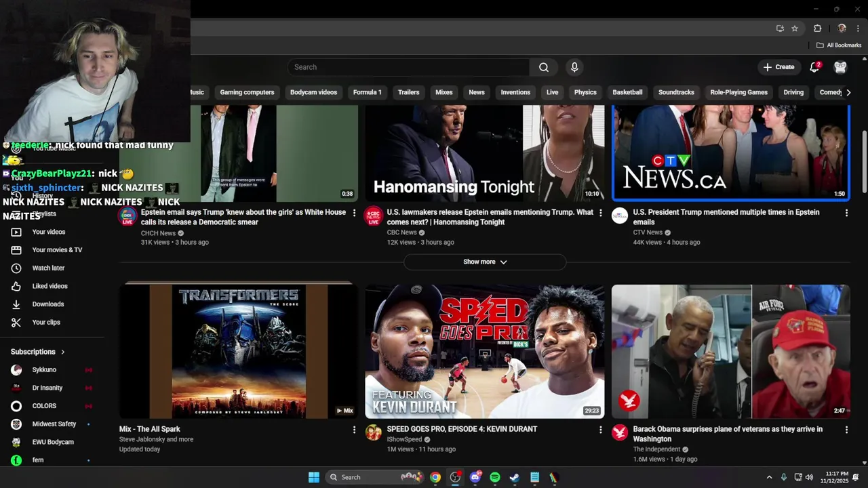
Task: Select the Live chip
Action: coord(552,92)
